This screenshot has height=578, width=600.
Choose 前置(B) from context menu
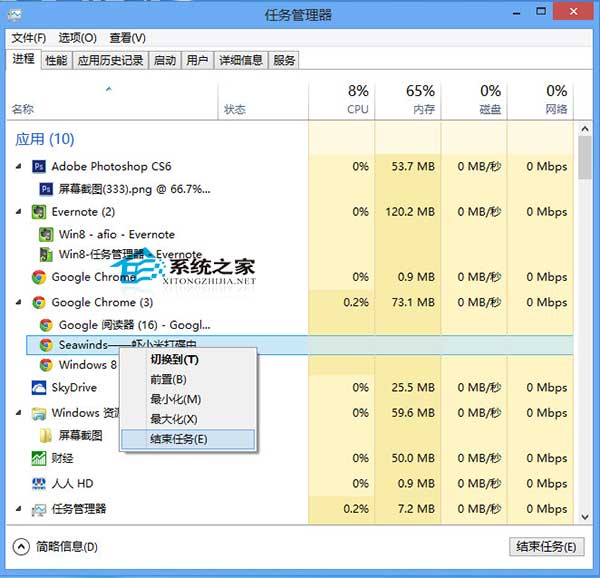coord(188,379)
